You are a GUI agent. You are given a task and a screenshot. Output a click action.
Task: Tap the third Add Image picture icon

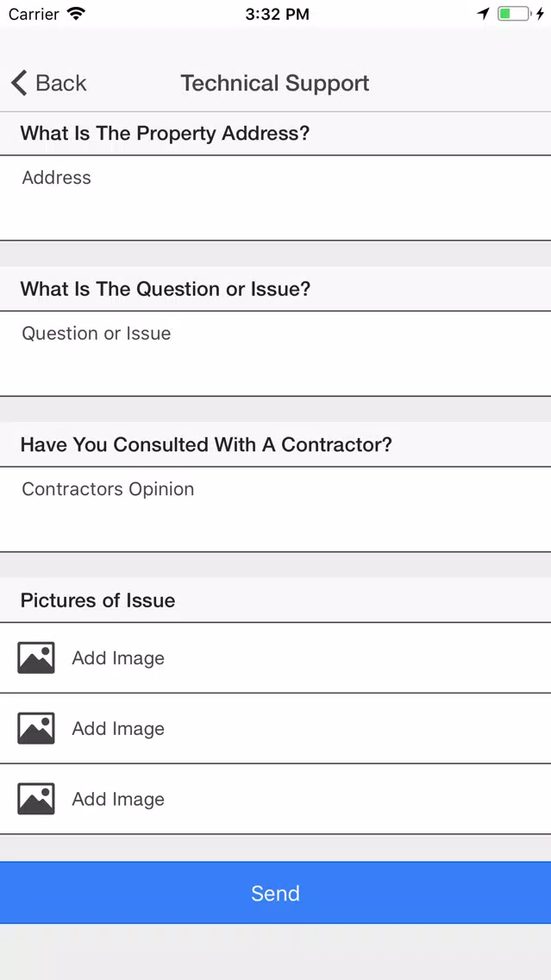tap(35, 799)
